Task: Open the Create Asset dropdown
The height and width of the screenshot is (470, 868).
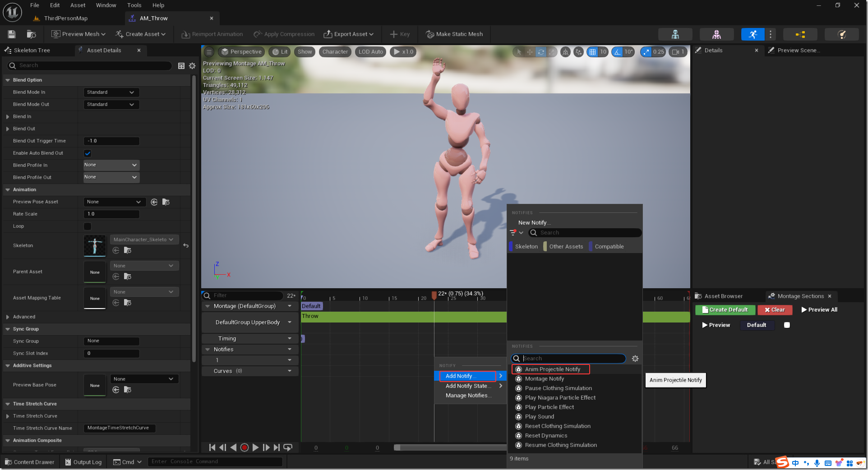Action: tap(141, 34)
